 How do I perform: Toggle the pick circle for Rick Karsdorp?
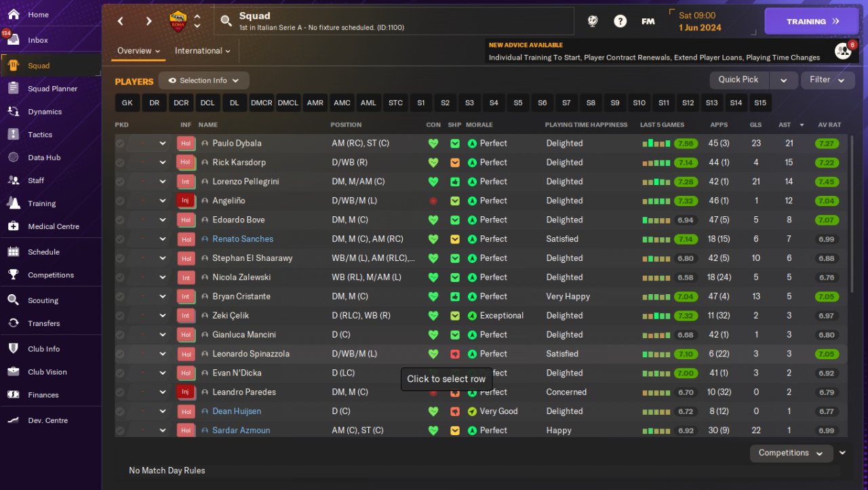point(120,163)
